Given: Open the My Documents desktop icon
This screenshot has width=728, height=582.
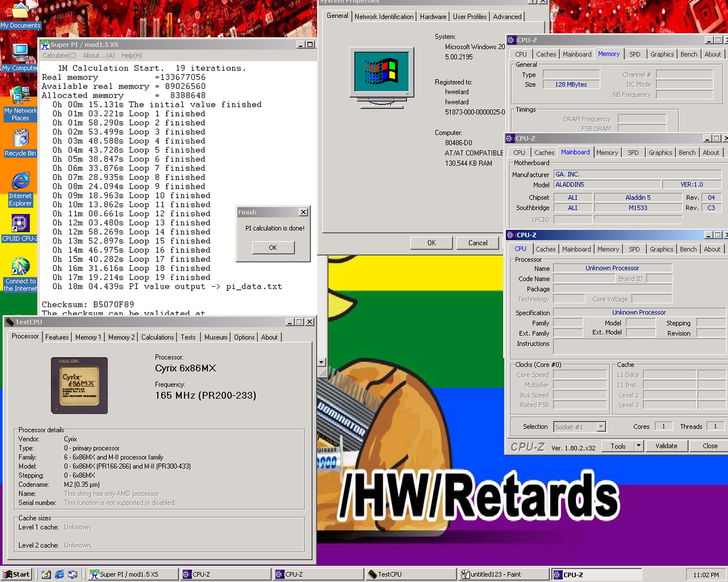Looking at the screenshot, I should tap(20, 16).
